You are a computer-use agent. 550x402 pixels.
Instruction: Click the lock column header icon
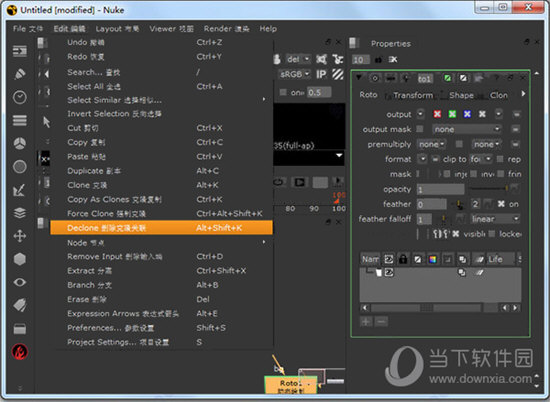403,259
